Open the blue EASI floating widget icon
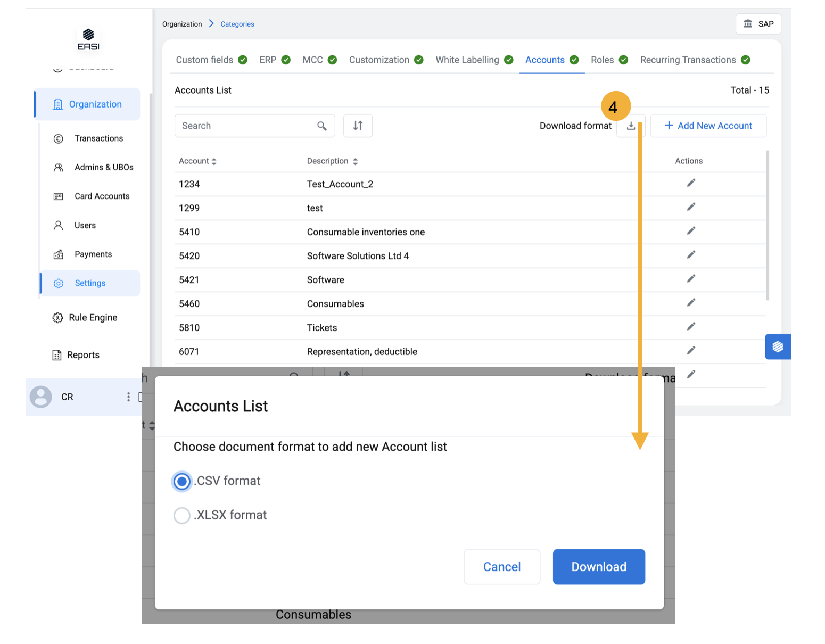The image size is (825, 644). [x=778, y=346]
